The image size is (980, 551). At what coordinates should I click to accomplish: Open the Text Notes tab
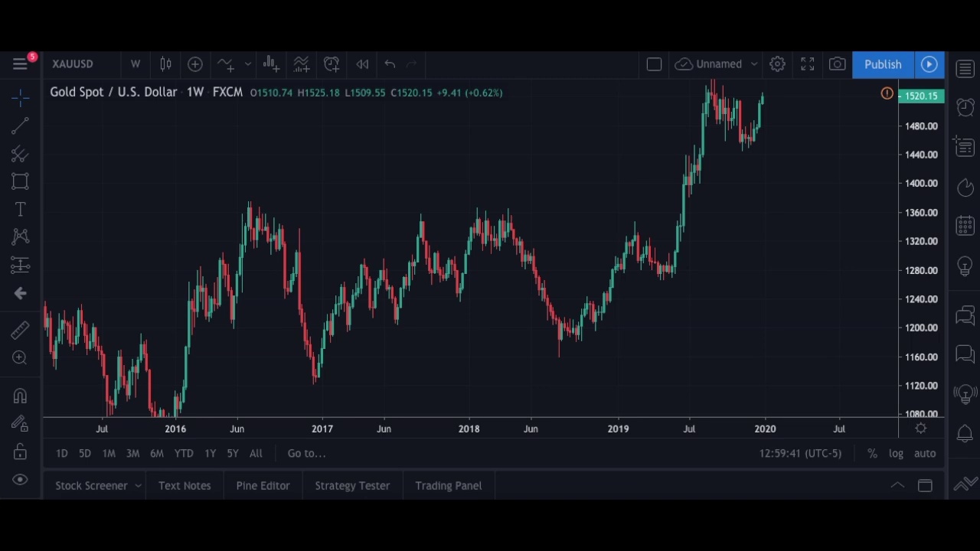[185, 485]
